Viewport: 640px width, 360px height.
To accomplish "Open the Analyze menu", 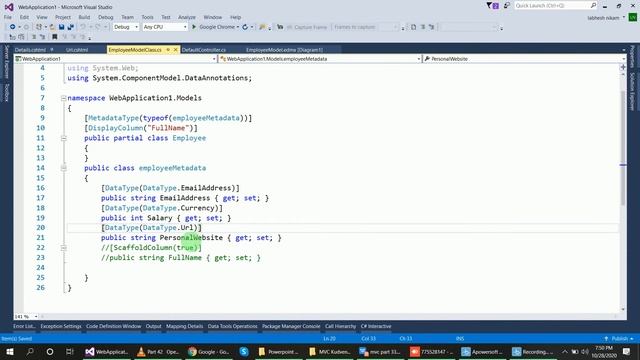I will pos(187,17).
